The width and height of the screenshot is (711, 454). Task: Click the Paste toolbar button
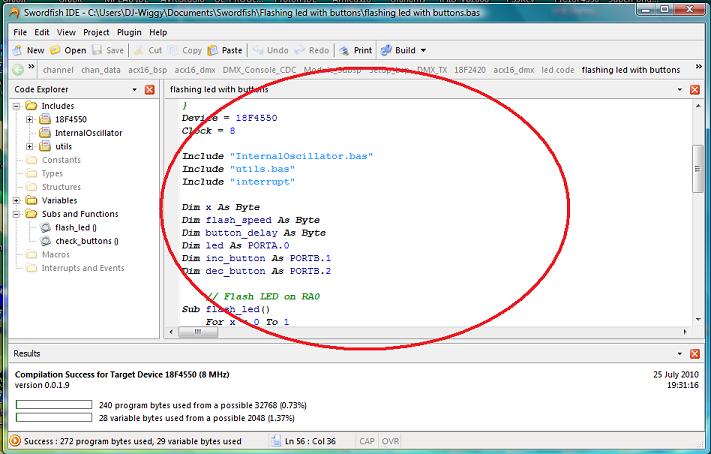pos(225,50)
